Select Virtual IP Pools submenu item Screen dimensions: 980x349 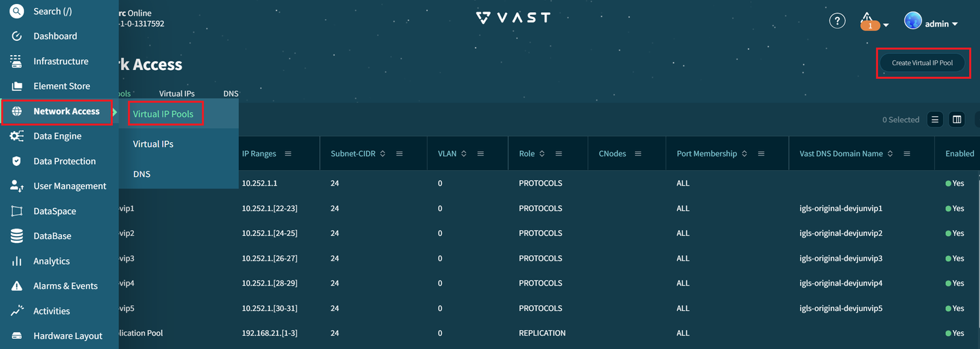click(x=163, y=114)
